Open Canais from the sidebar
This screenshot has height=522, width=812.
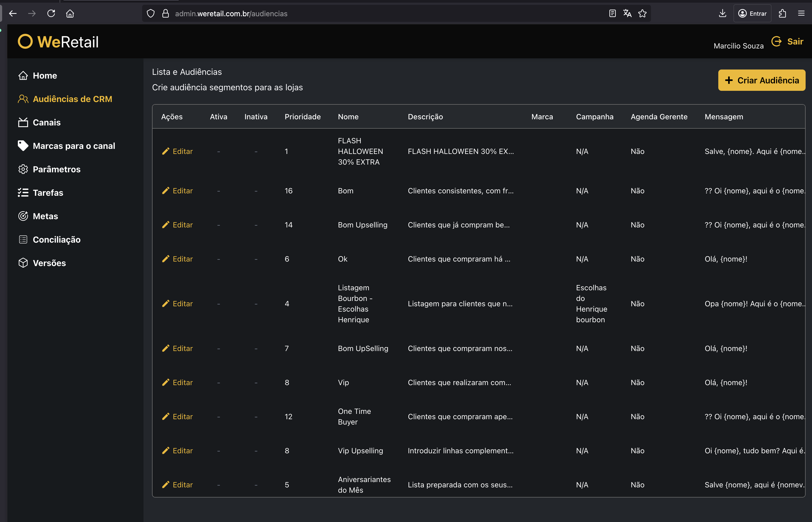46,122
